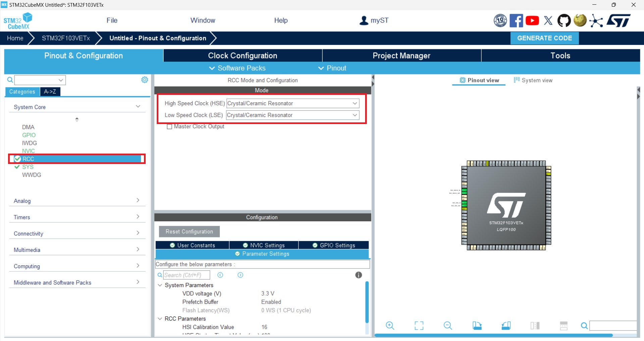This screenshot has width=644, height=341.
Task: Zoom in on the pinout view
Action: (x=390, y=326)
